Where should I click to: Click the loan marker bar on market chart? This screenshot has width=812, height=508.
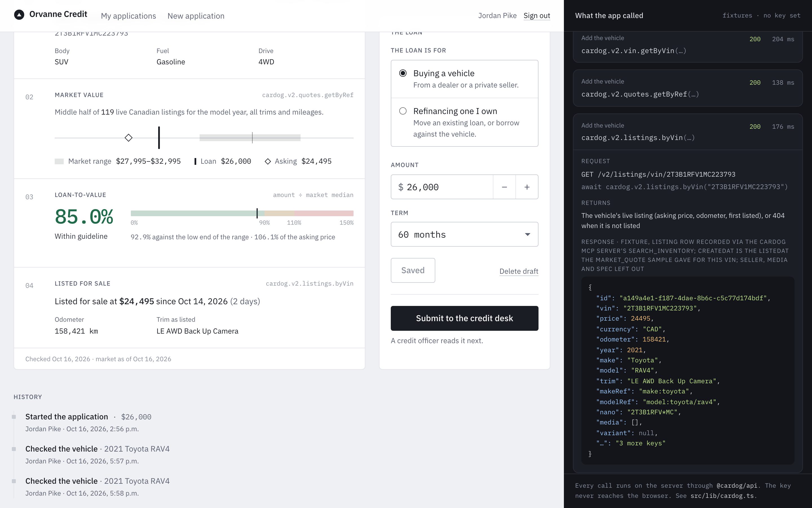[x=159, y=138]
